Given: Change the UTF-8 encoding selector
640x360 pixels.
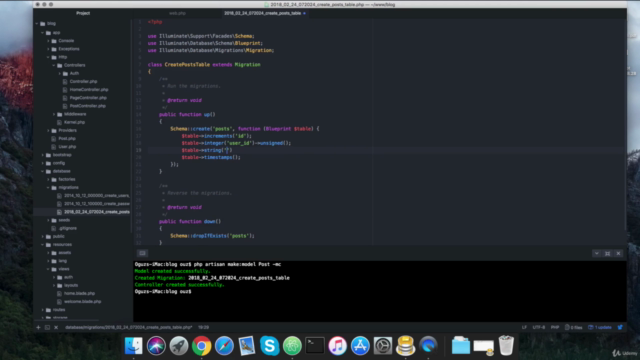Looking at the screenshot, I should point(539,327).
